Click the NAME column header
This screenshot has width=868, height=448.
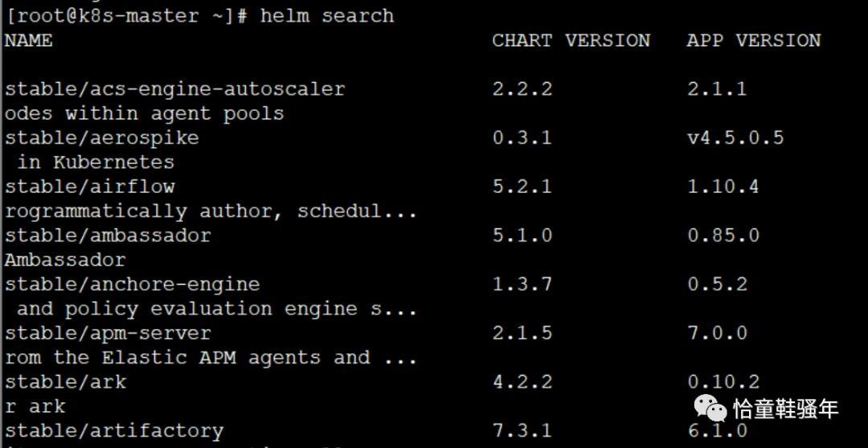point(29,40)
